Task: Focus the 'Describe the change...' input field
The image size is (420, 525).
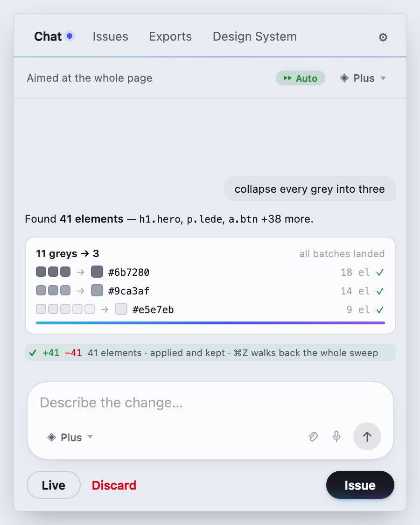Action: [x=210, y=403]
